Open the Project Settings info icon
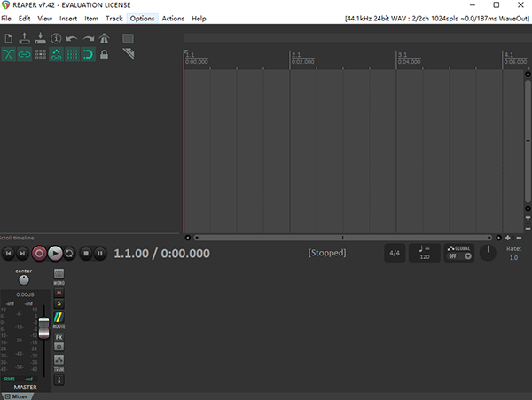Screen dimensions: 532x400 click(56, 38)
